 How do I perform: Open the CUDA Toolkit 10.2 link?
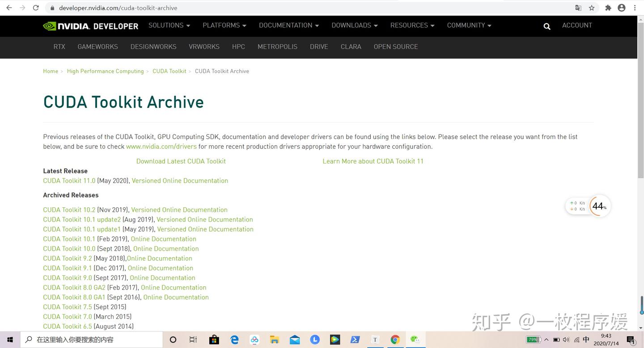pos(69,210)
